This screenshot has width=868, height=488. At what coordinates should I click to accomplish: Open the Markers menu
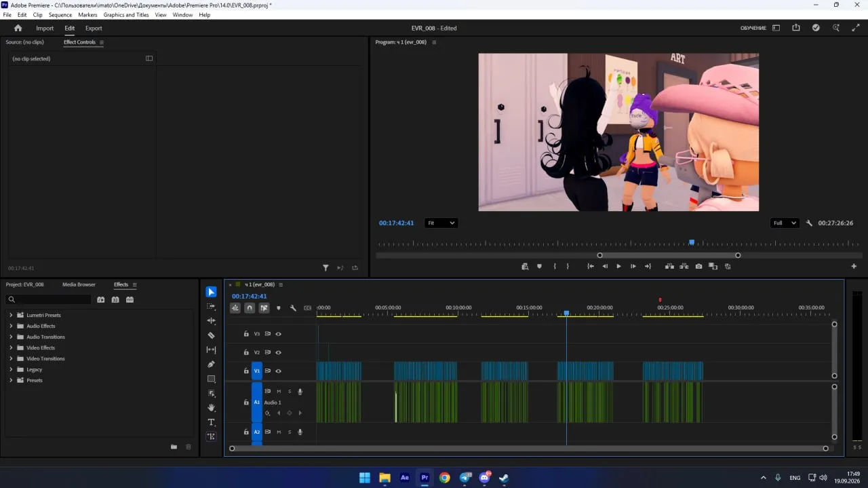click(x=87, y=15)
